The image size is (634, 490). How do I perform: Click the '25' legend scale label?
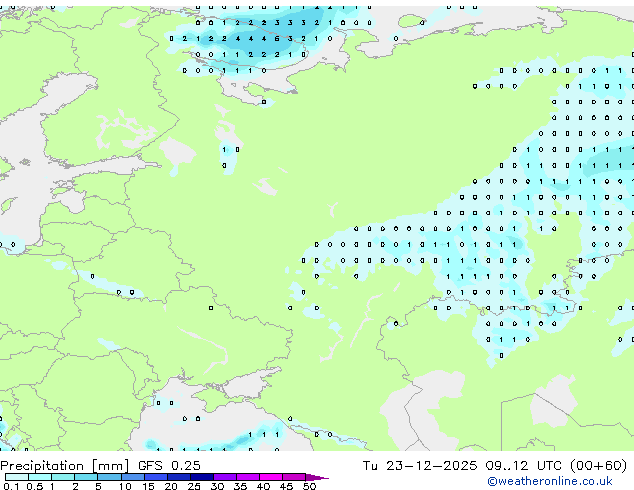tap(194, 486)
